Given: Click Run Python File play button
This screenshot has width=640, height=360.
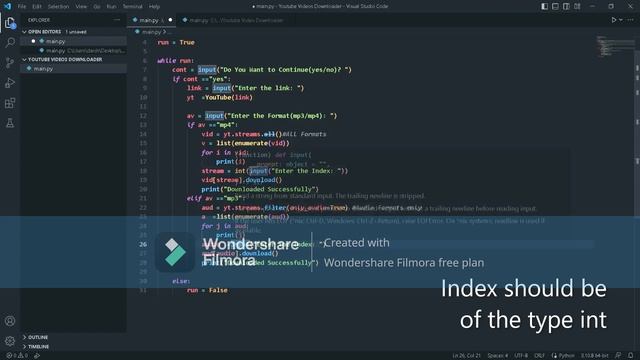Looking at the screenshot, I should pyautogui.click(x=613, y=20).
